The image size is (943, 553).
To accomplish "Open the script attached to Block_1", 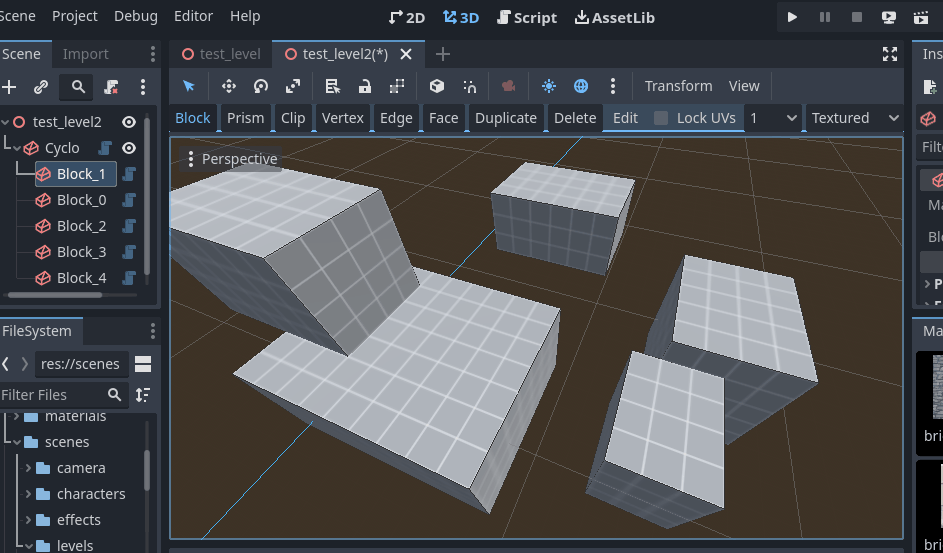I will [128, 174].
